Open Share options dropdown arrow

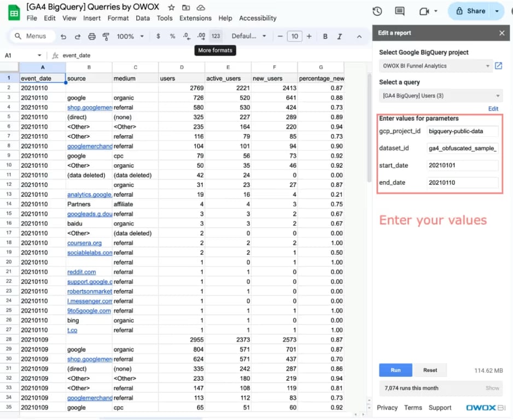click(497, 11)
